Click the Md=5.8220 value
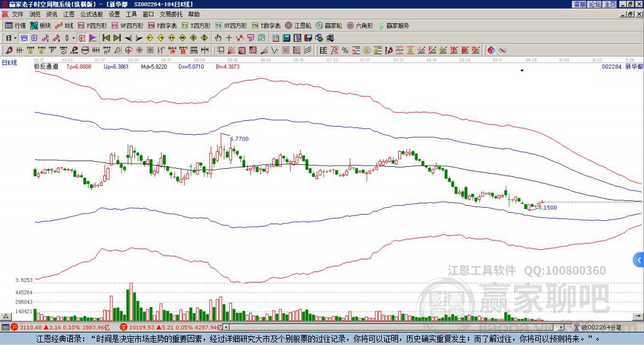 154,66
